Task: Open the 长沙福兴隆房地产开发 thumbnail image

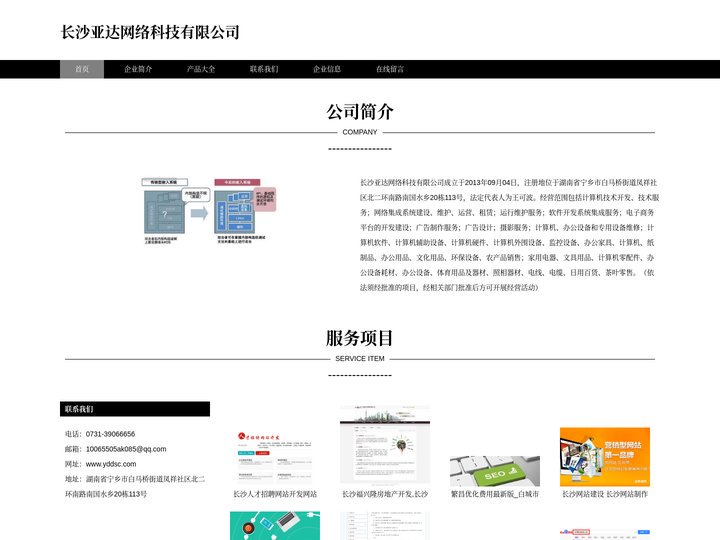Action: [x=385, y=444]
